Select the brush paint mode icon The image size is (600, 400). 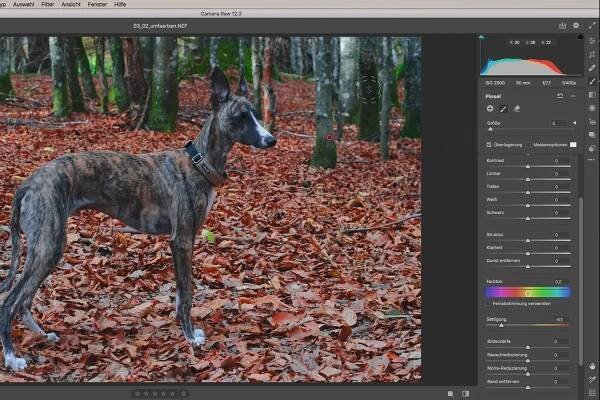tap(503, 108)
